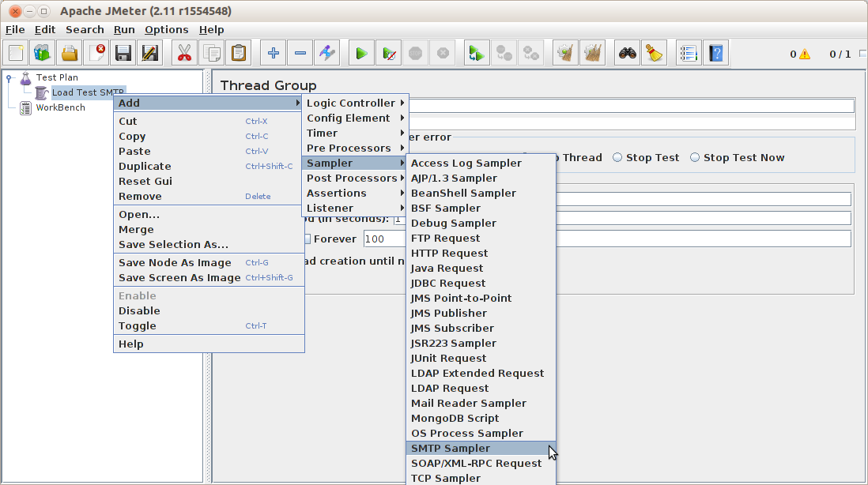This screenshot has height=485, width=868.
Task: Expand the Pre Processors submenu
Action: click(356, 148)
